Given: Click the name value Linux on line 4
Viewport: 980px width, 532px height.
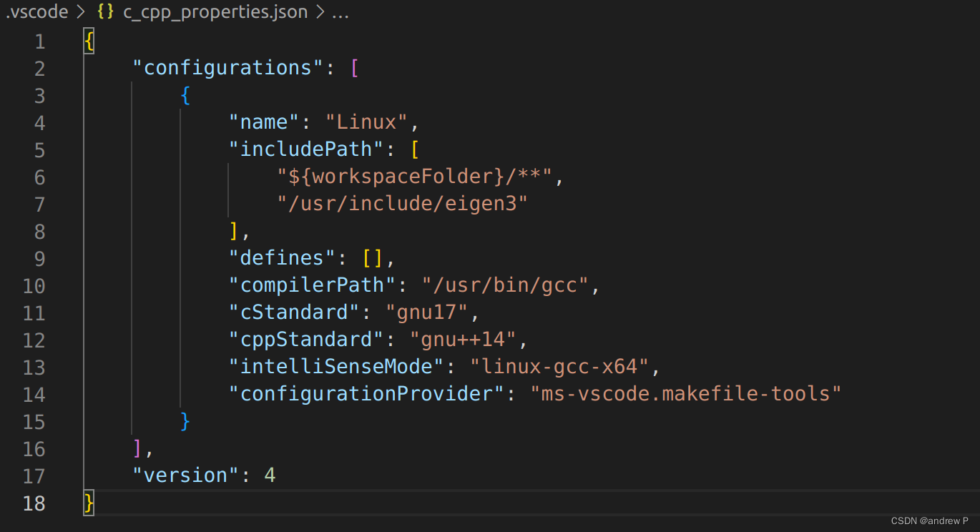Looking at the screenshot, I should pyautogui.click(x=366, y=122).
